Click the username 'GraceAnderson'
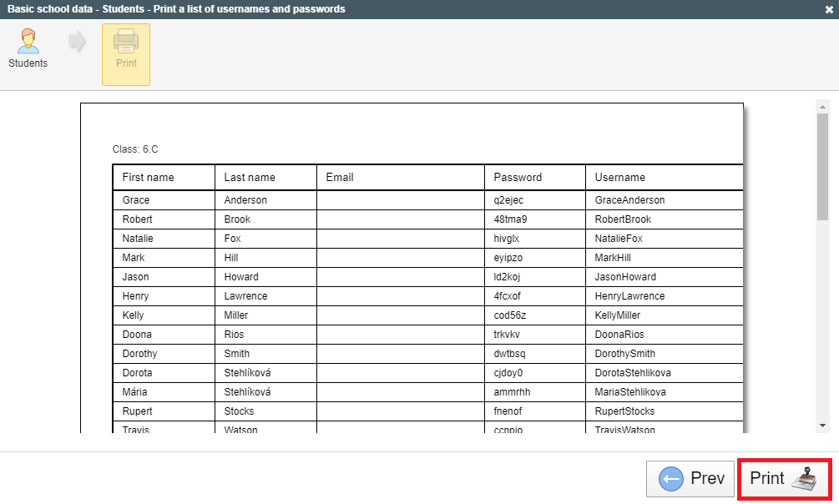 (x=629, y=200)
